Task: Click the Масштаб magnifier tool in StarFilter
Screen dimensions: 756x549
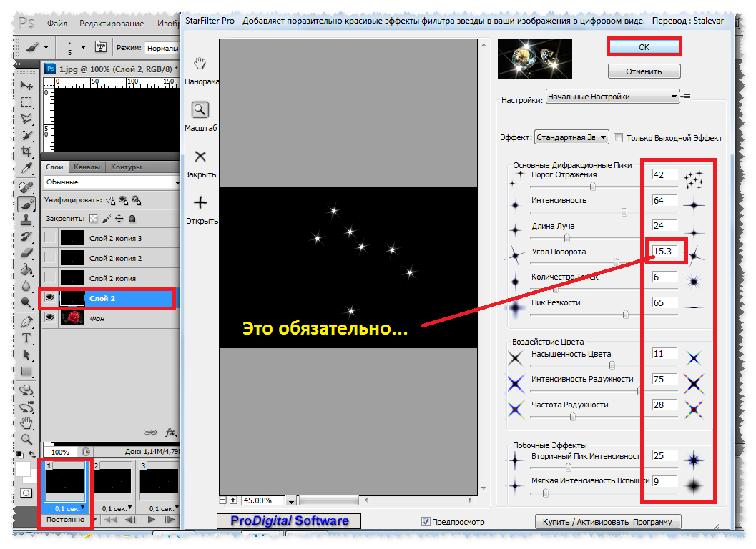Action: coord(200,110)
